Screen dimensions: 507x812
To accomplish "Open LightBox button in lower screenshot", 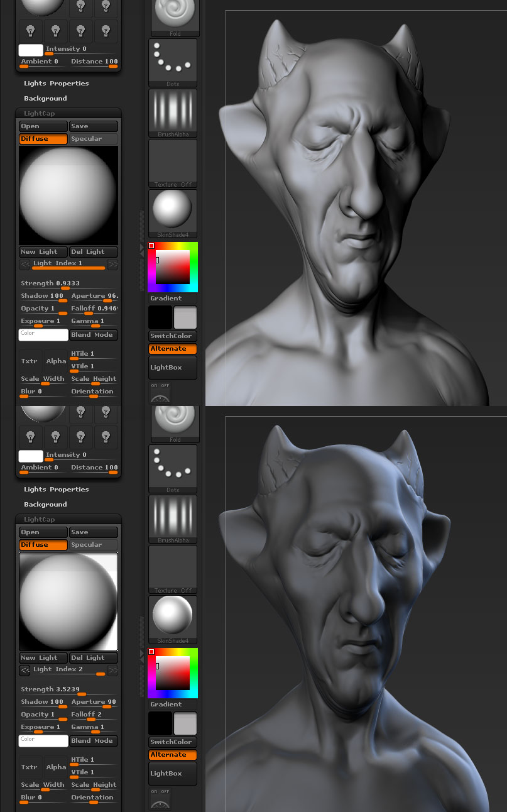I will pyautogui.click(x=173, y=774).
